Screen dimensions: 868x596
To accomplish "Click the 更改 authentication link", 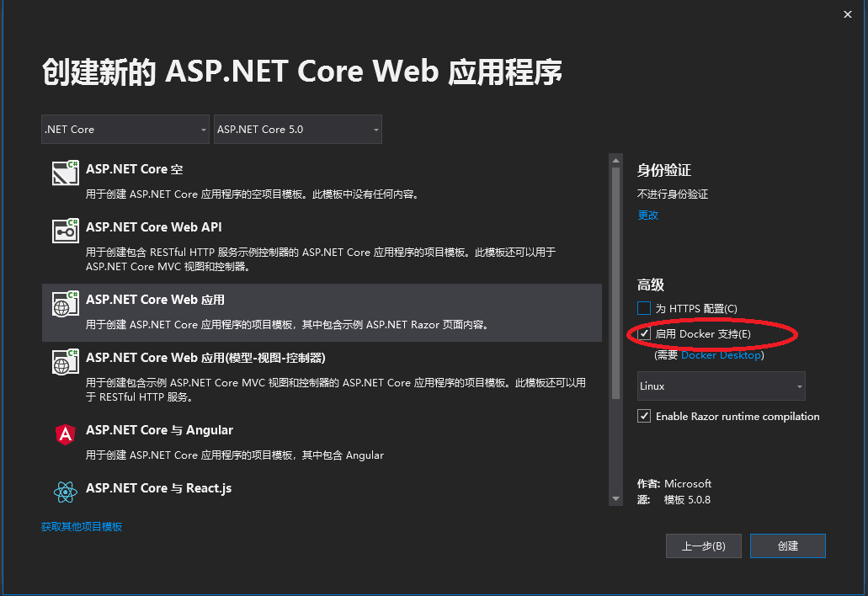I will (647, 216).
